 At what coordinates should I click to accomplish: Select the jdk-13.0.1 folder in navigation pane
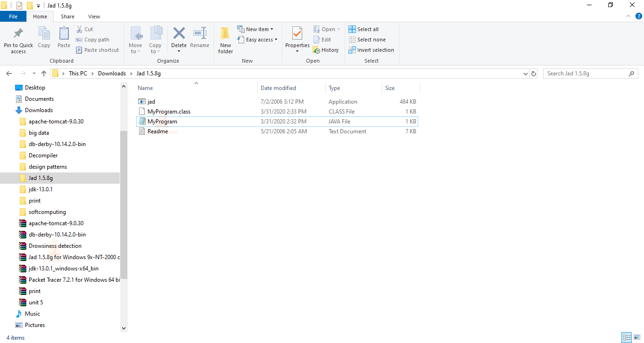[41, 189]
